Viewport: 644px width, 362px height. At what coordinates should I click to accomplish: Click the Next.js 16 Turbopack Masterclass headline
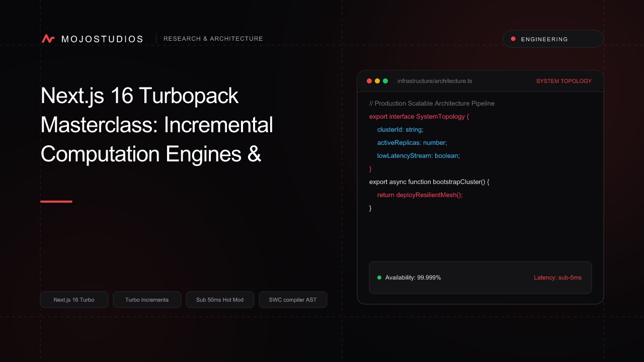pyautogui.click(x=156, y=125)
